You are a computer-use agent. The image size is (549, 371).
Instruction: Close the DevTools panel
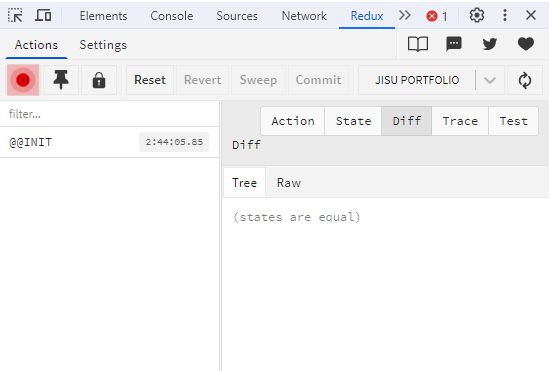(531, 15)
